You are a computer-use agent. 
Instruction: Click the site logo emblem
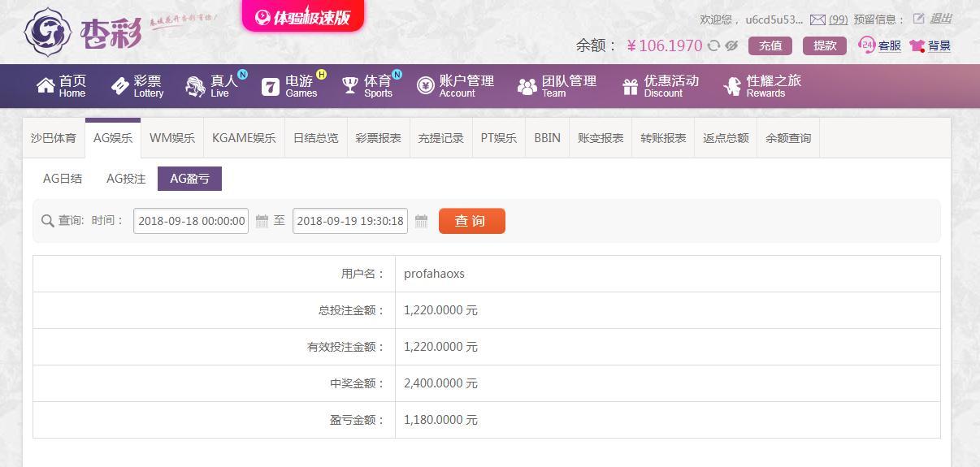[49, 32]
